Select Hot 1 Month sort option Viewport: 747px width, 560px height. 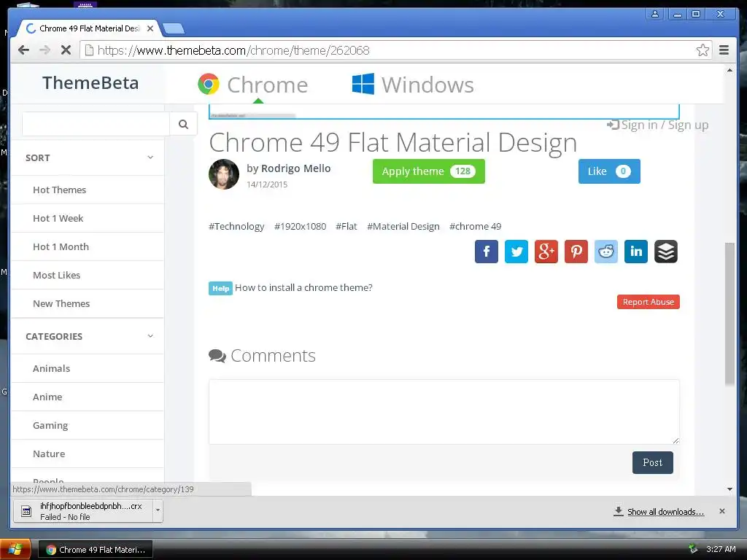point(61,247)
